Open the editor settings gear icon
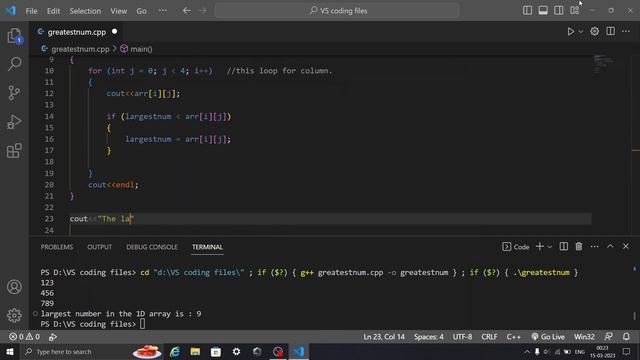The height and width of the screenshot is (360, 640). pos(595,31)
